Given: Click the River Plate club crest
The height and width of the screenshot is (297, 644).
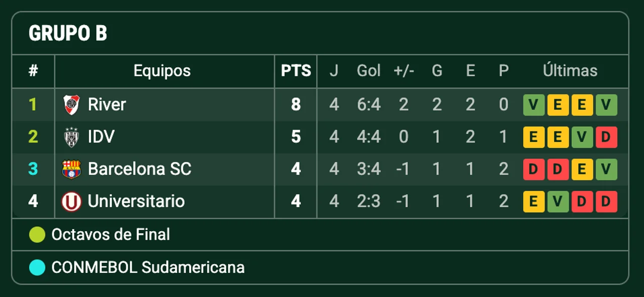Looking at the screenshot, I should (71, 105).
